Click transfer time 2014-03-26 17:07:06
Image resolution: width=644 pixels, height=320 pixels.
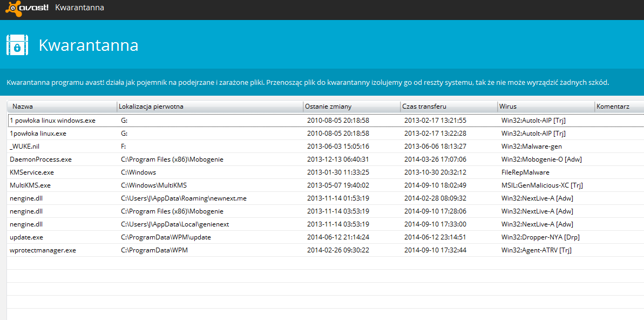(435, 159)
